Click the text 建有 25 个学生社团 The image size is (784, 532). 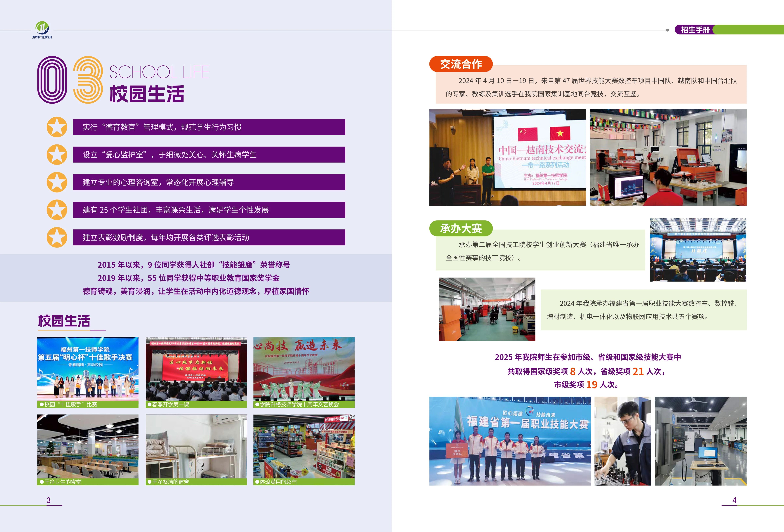tap(115, 210)
